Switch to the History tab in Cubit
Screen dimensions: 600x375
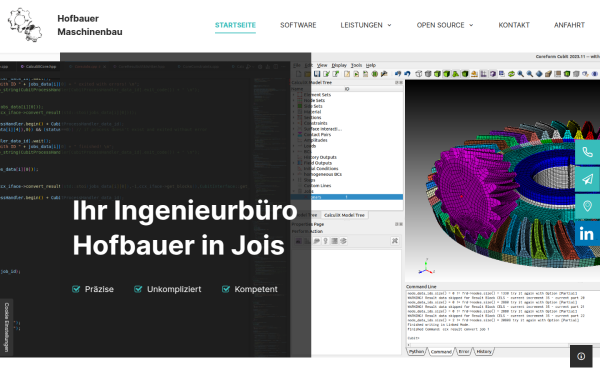click(x=484, y=351)
